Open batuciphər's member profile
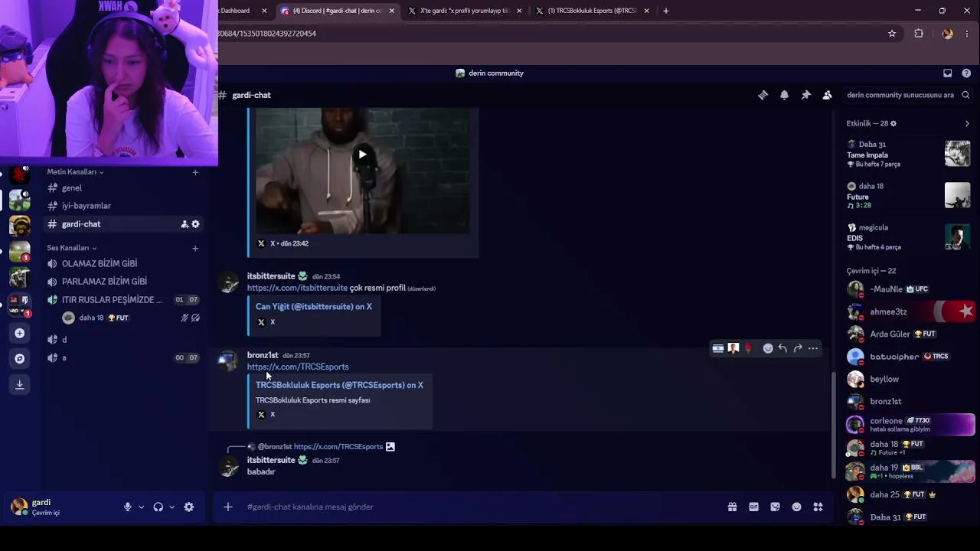Screen dimensions: 980x551 911,357
